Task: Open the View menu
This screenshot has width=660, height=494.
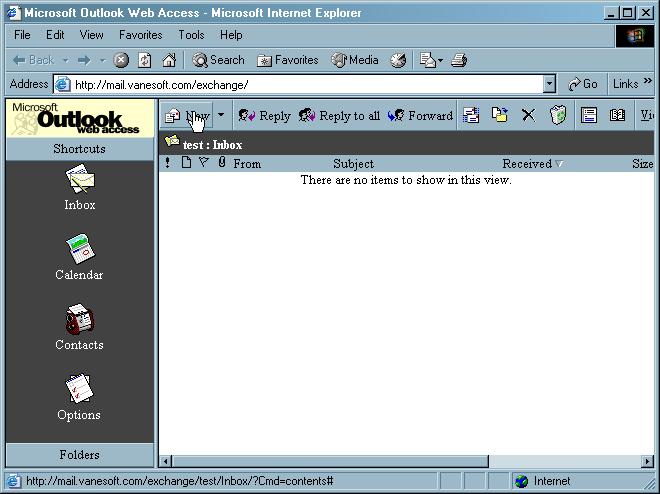Action: pos(91,35)
